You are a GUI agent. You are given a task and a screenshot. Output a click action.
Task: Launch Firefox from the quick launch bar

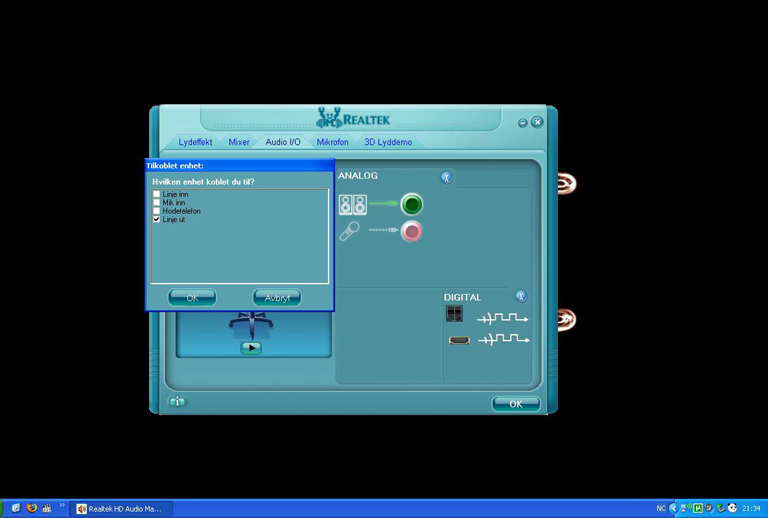(32, 508)
